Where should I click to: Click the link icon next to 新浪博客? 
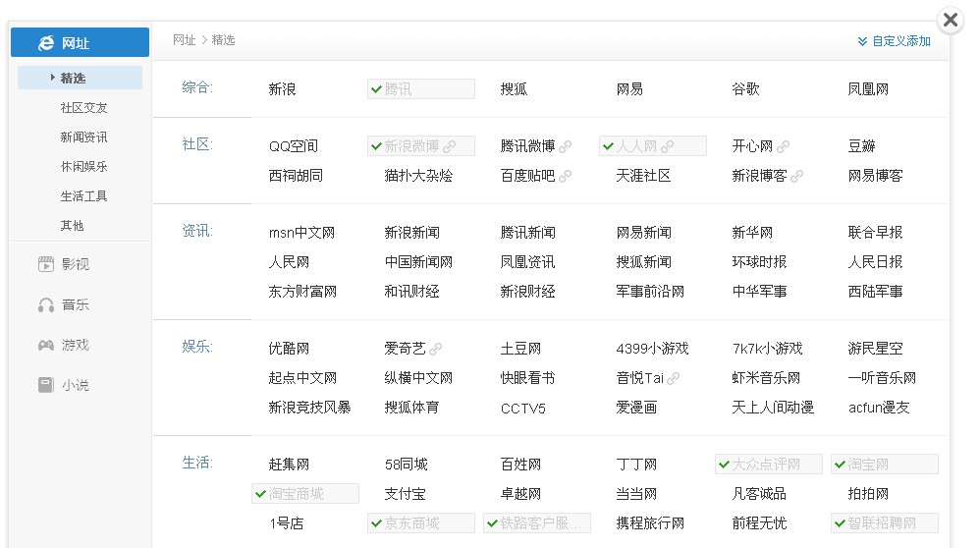(797, 176)
